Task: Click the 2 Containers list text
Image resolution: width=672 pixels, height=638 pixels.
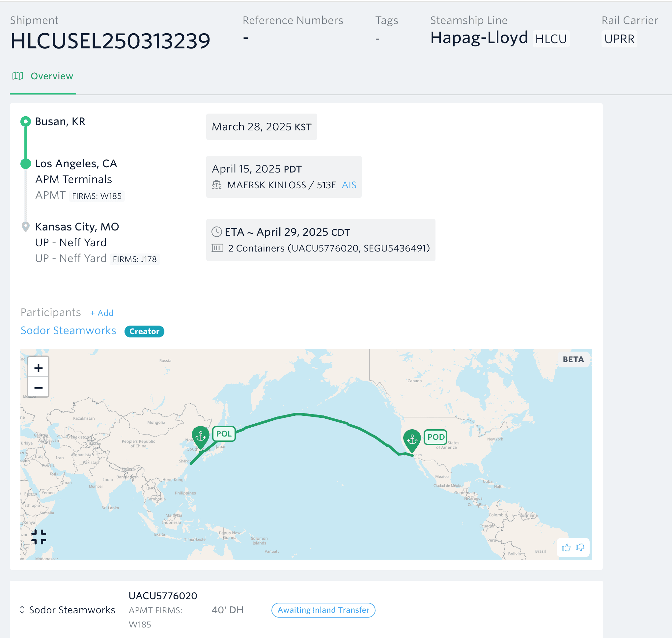Action: 329,248
